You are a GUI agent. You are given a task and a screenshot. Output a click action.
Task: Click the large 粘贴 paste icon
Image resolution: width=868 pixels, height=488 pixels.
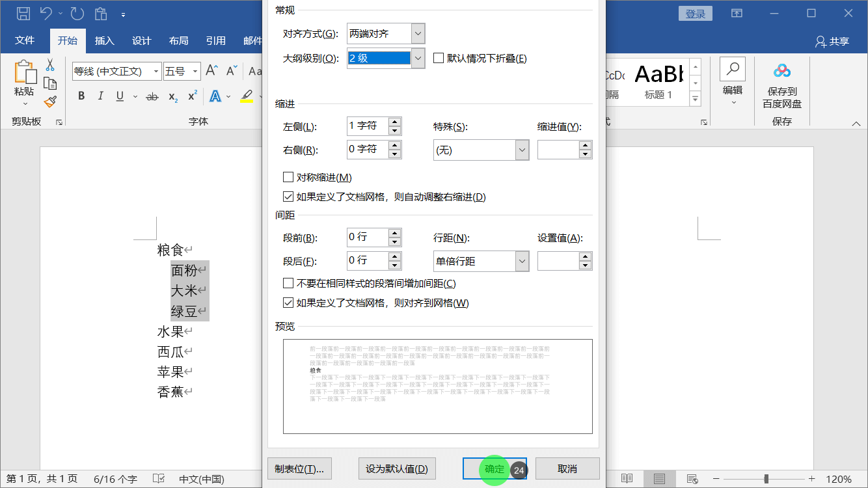click(25, 72)
